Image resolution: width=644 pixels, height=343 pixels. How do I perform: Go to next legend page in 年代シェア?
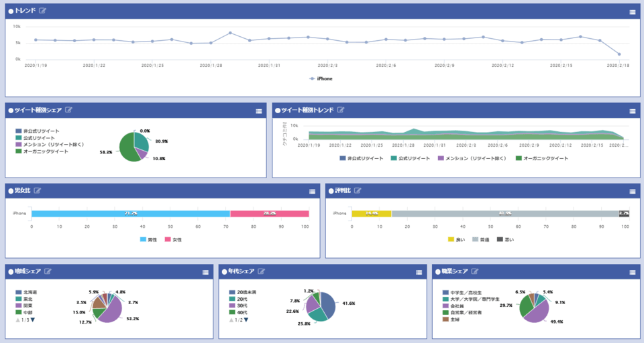coord(246,320)
